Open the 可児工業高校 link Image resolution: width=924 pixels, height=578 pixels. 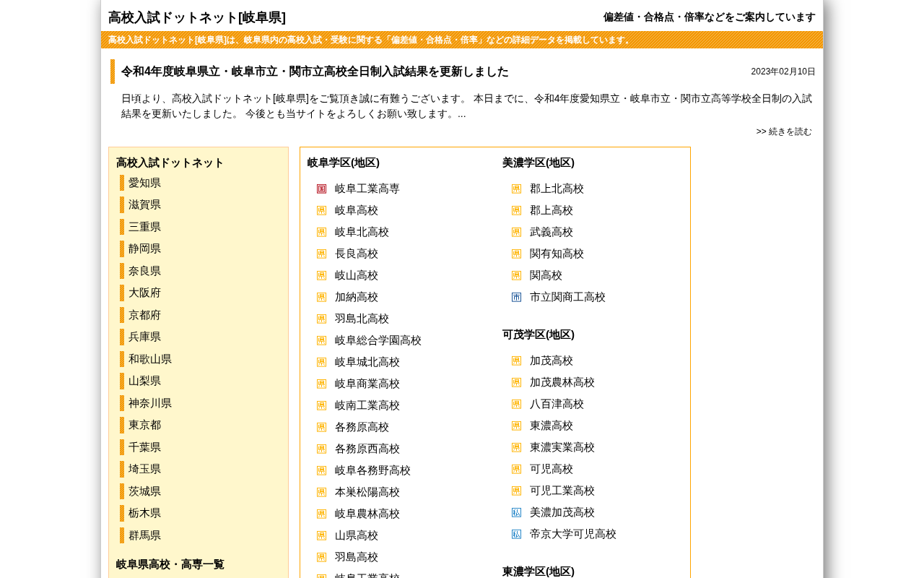point(562,491)
